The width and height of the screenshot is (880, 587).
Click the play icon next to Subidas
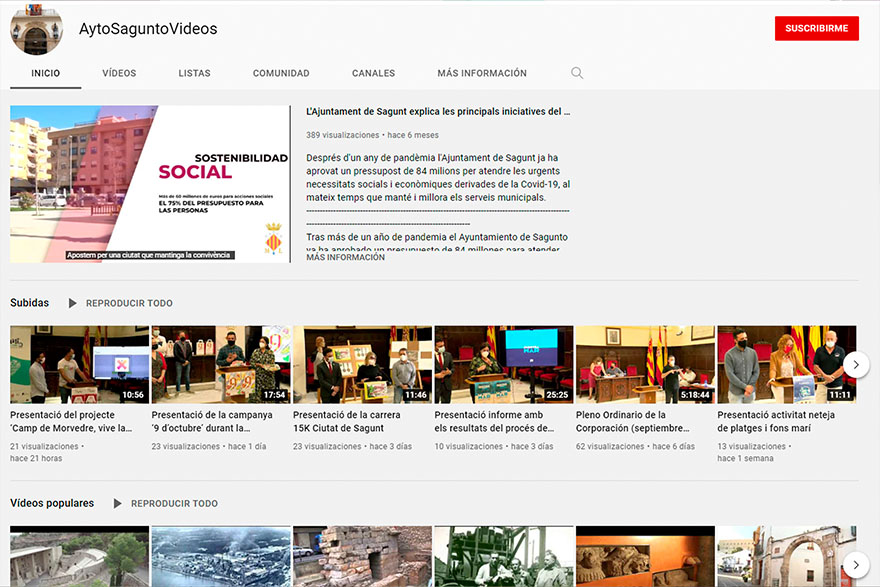(71, 303)
